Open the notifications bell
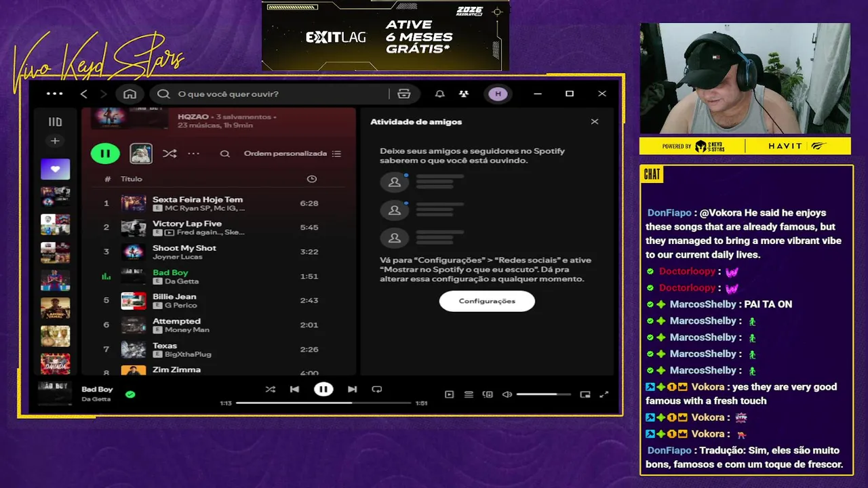The width and height of the screenshot is (868, 488). click(439, 94)
